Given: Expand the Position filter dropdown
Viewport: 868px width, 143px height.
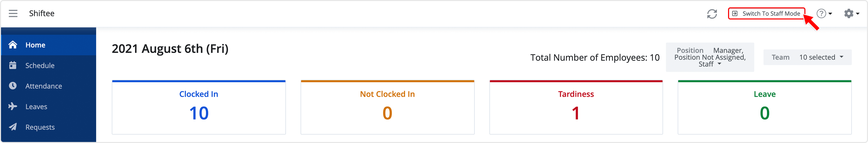Looking at the screenshot, I should (x=710, y=57).
